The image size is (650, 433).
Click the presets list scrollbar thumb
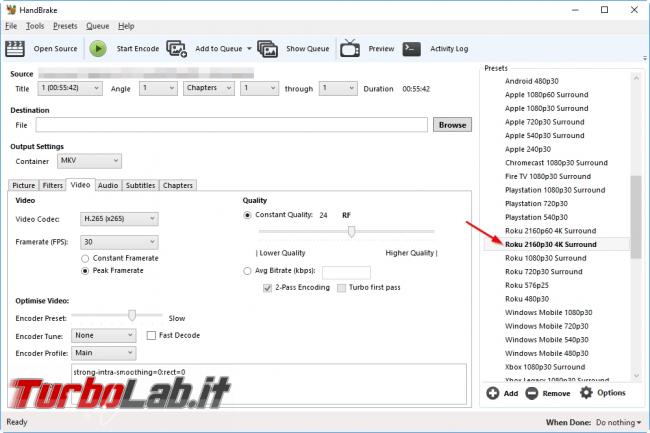(636, 217)
